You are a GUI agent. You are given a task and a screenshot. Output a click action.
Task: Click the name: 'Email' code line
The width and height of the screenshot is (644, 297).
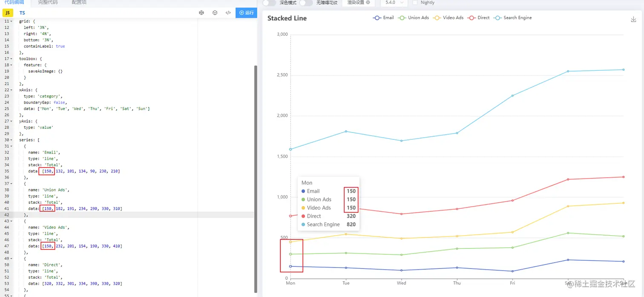click(44, 152)
